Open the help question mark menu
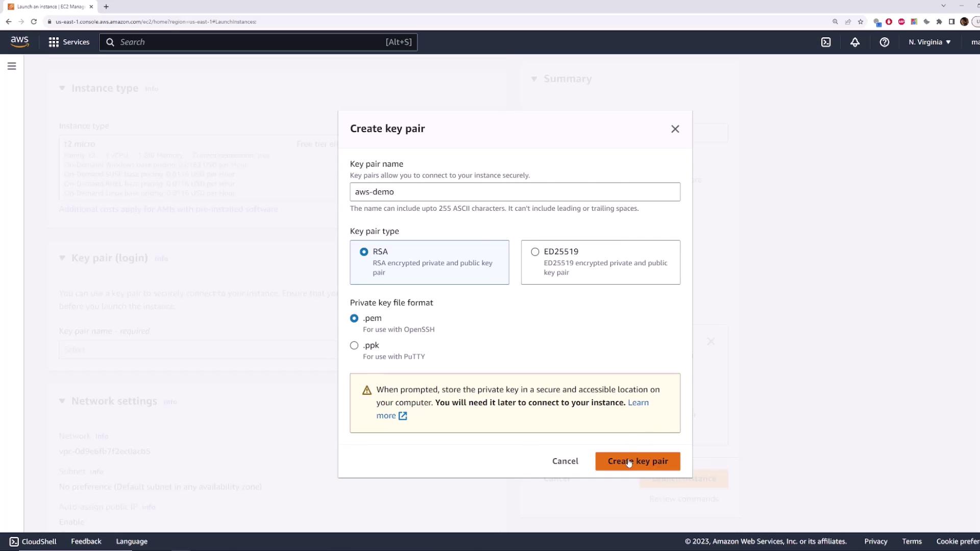Image resolution: width=980 pixels, height=551 pixels. 885,42
